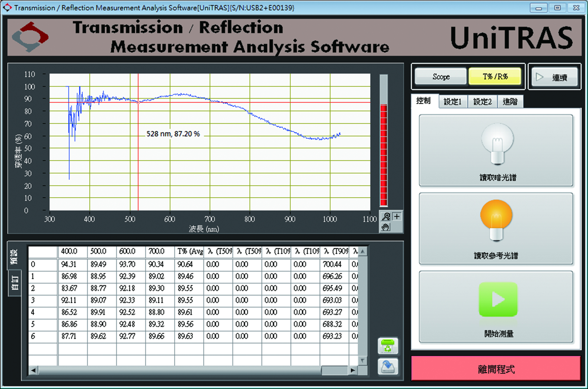Image resolution: width=588 pixels, height=389 pixels.
Task: Select the T% / R% mode
Action: 495,77
